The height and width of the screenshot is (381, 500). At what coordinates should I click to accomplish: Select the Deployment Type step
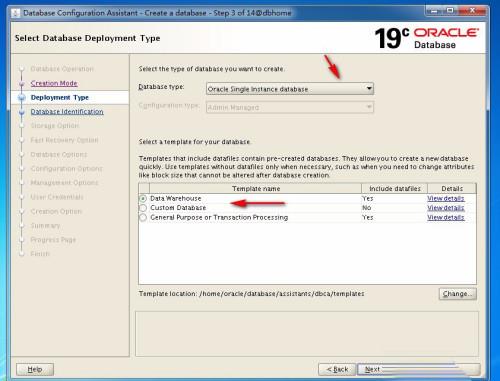click(x=60, y=97)
